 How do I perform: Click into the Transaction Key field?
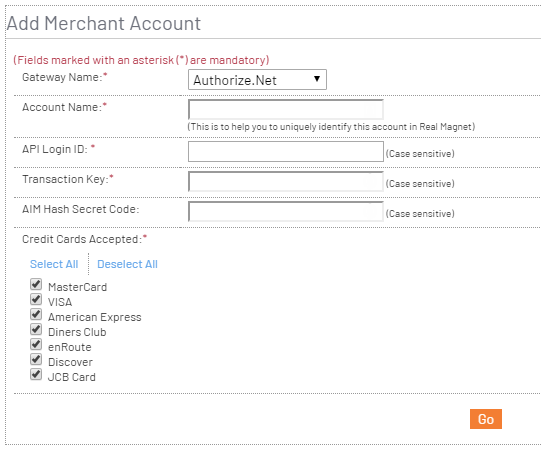tap(286, 181)
